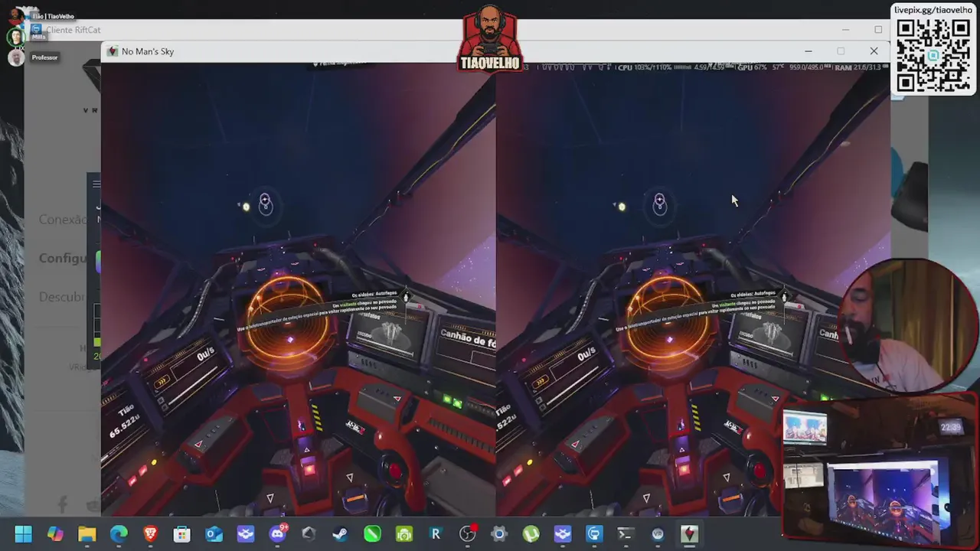Open the round VR app taskbar icon
This screenshot has height=551, width=980.
point(658,534)
